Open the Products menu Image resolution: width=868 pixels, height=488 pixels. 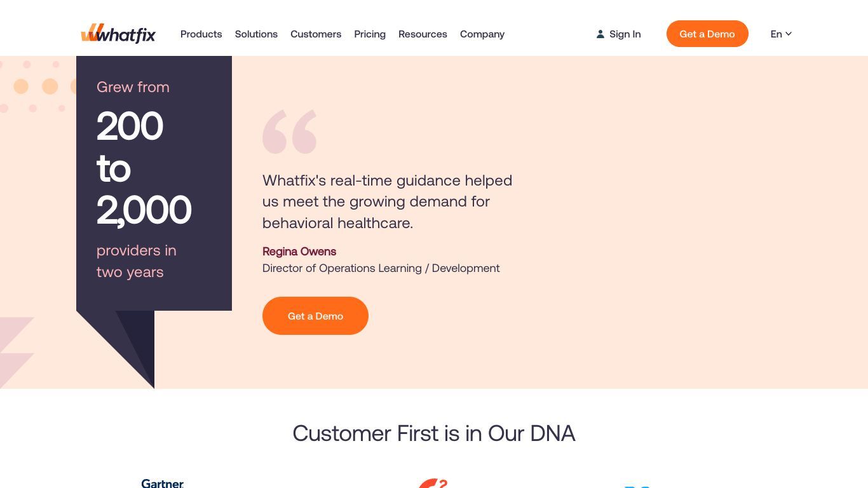(201, 34)
